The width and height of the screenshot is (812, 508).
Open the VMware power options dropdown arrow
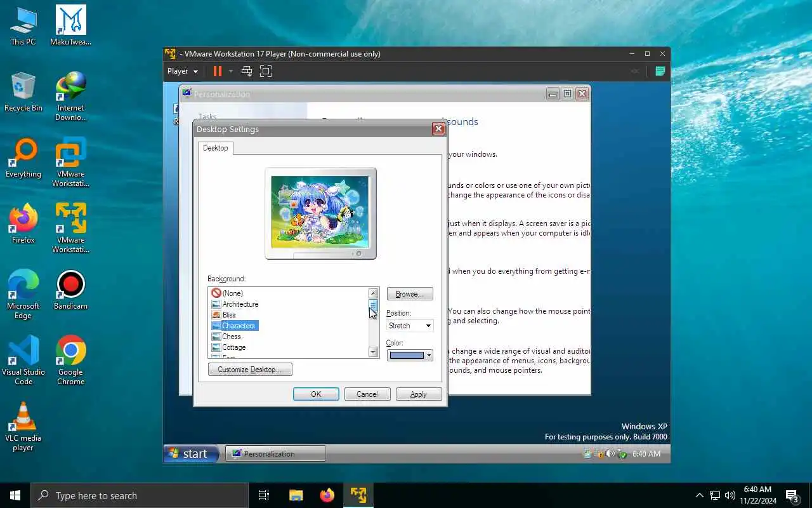click(231, 71)
